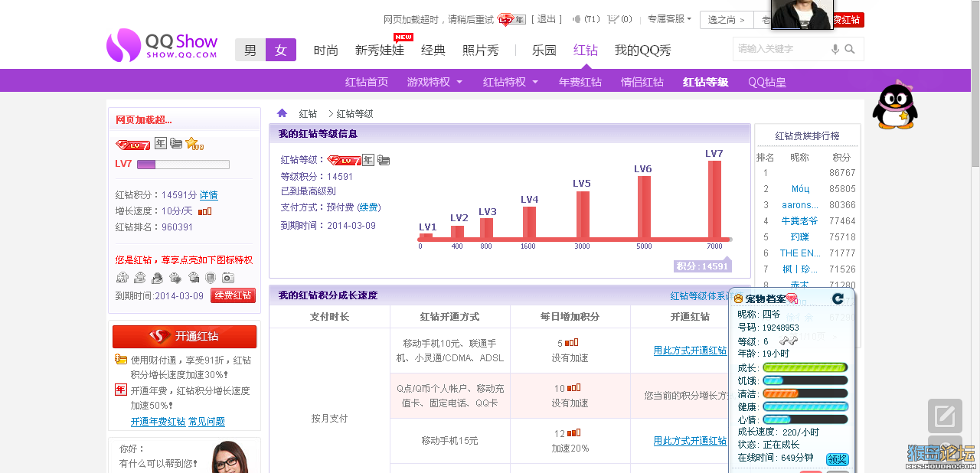Select the 红钻 main navigation tab
This screenshot has height=473, width=980.
[x=586, y=51]
